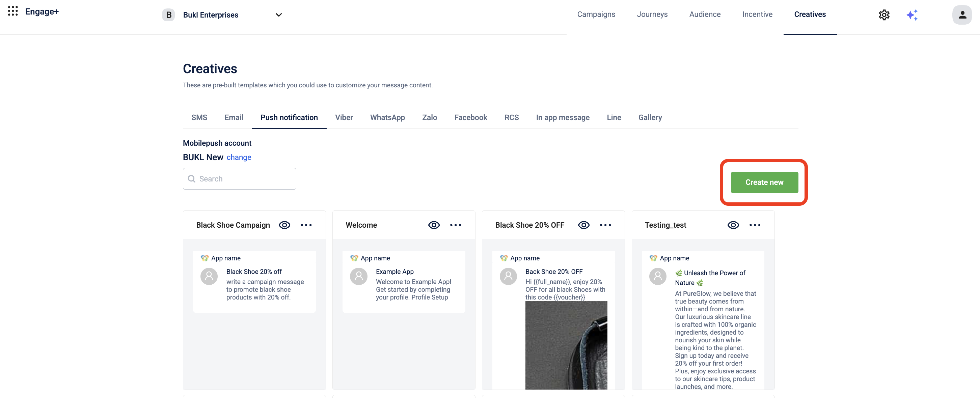The height and width of the screenshot is (398, 980).
Task: Preview Black Shoe Campaign with eye icon
Action: point(284,225)
